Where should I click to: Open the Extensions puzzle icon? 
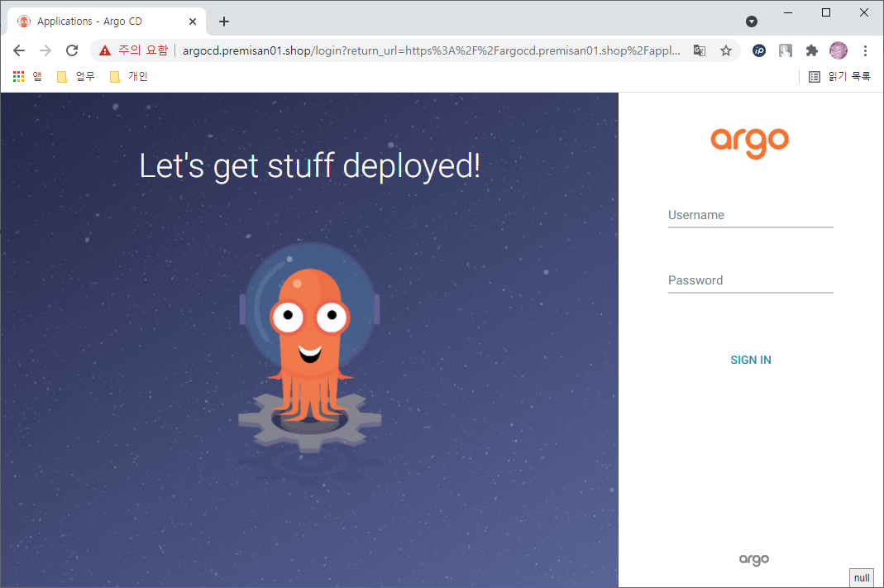pyautogui.click(x=812, y=50)
